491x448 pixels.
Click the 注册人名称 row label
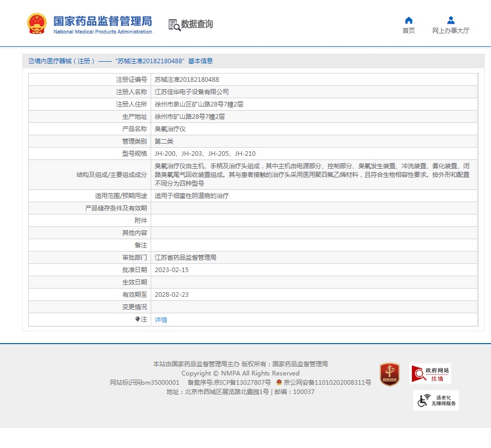pyautogui.click(x=132, y=92)
